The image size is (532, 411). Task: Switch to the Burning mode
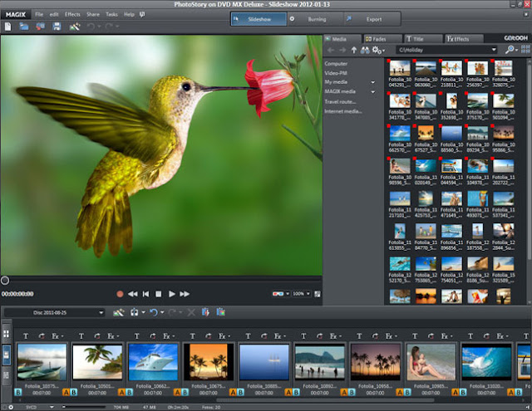pos(316,19)
